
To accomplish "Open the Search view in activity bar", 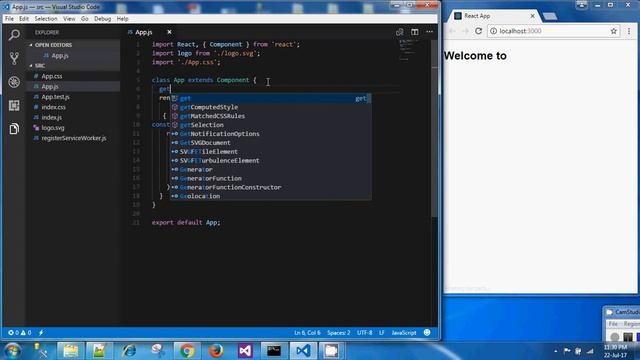I will 14,35.
